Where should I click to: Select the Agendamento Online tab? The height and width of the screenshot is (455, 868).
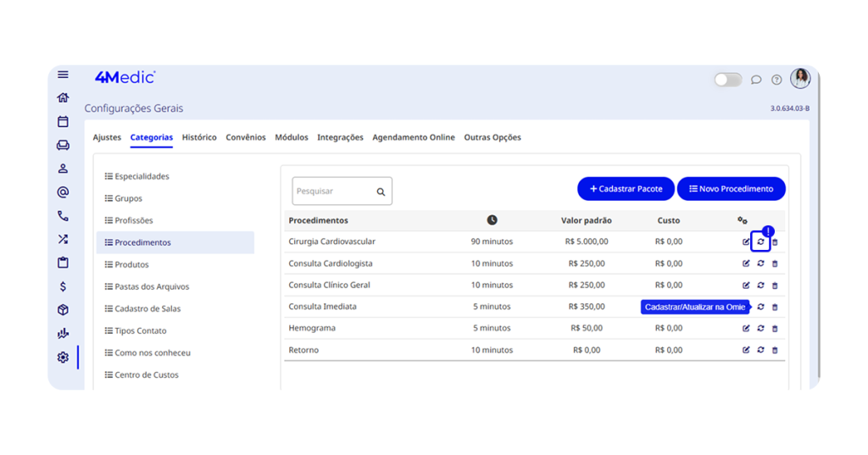(414, 137)
